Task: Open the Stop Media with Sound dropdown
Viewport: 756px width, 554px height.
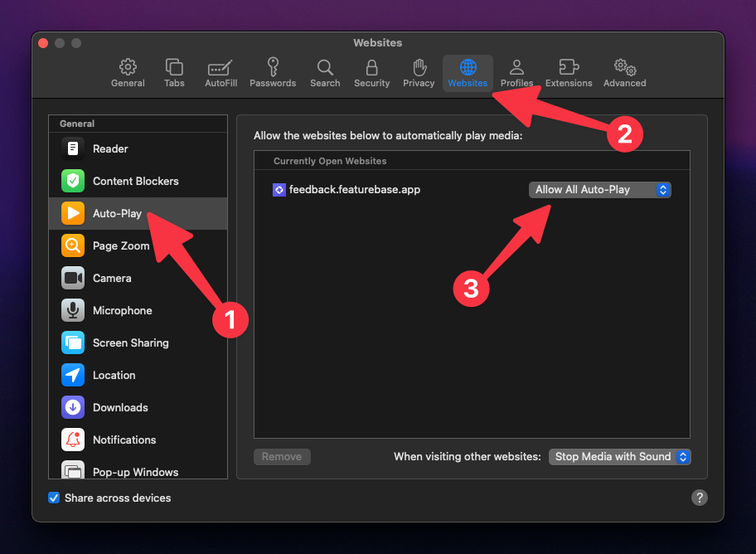Action: tap(619, 456)
